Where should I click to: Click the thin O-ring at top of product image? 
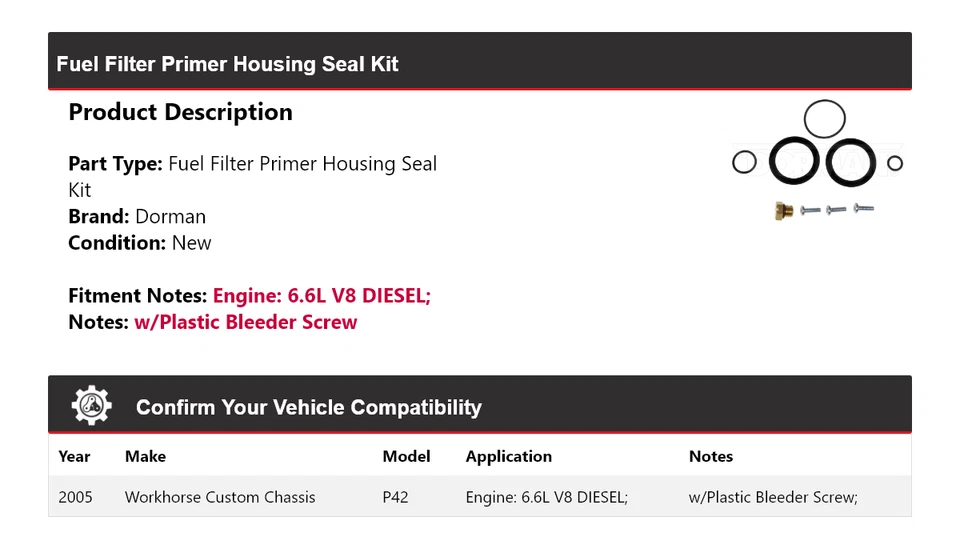(x=824, y=119)
